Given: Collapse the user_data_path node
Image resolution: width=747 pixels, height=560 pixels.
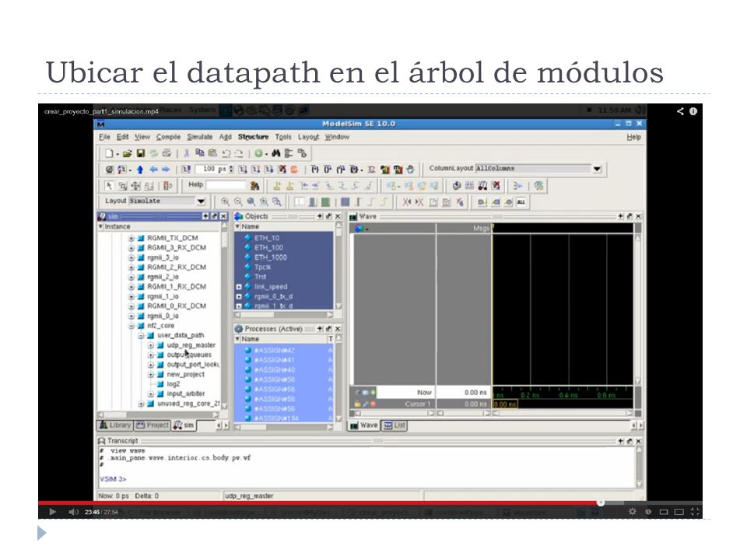Looking at the screenshot, I should [x=141, y=336].
